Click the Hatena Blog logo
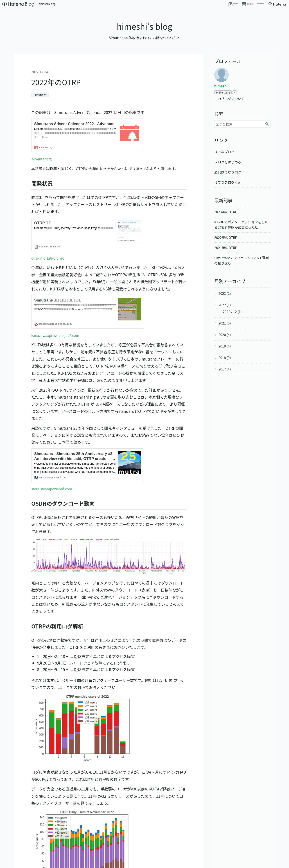289x868 pixels. click(18, 4)
